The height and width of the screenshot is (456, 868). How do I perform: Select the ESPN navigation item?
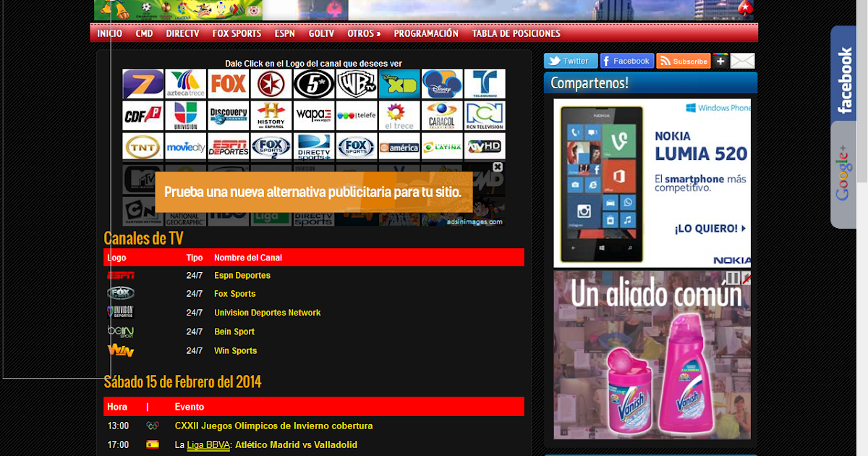[x=284, y=33]
